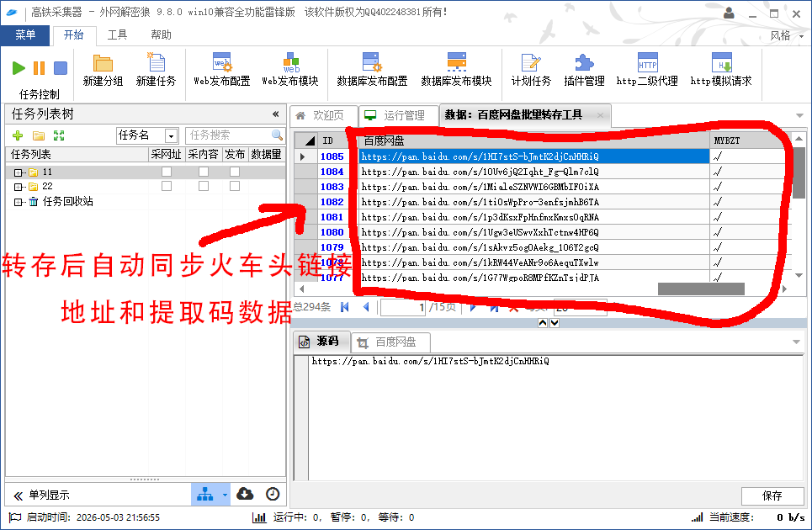This screenshot has height=530, width=812.
Task: Toggle 采内容 checkbox for task 11
Action: click(204, 172)
